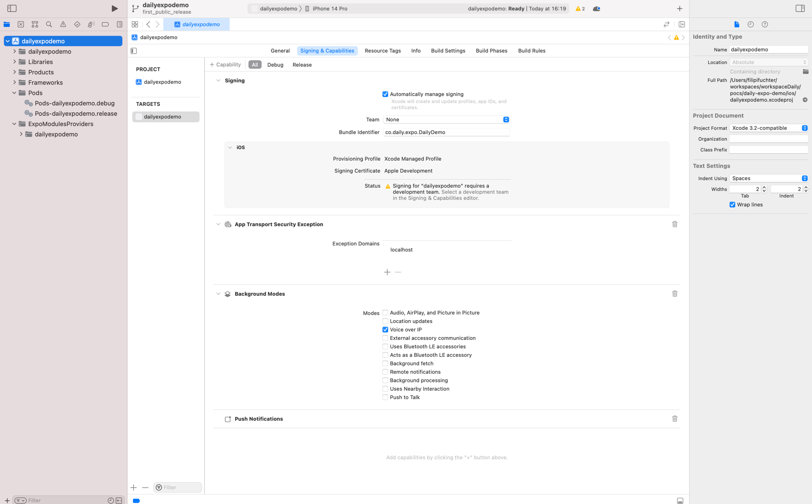This screenshot has width=812, height=504.
Task: Add an exception domain with plus
Action: [x=387, y=272]
